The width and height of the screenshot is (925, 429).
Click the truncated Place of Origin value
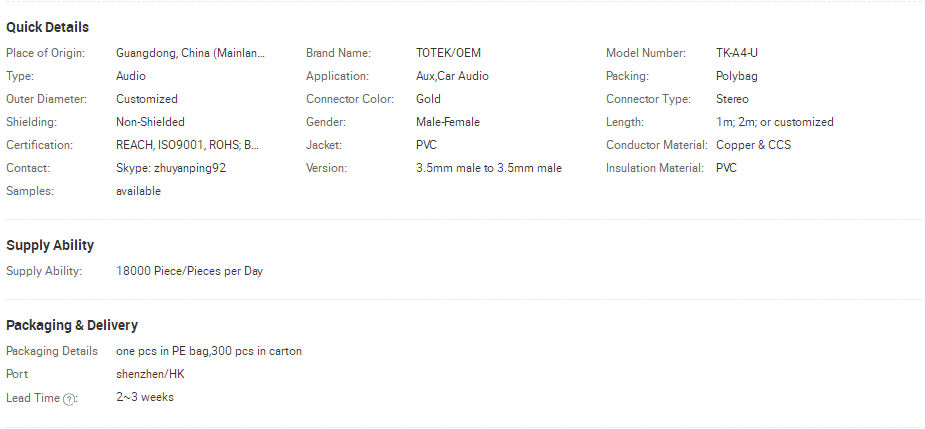pos(191,53)
